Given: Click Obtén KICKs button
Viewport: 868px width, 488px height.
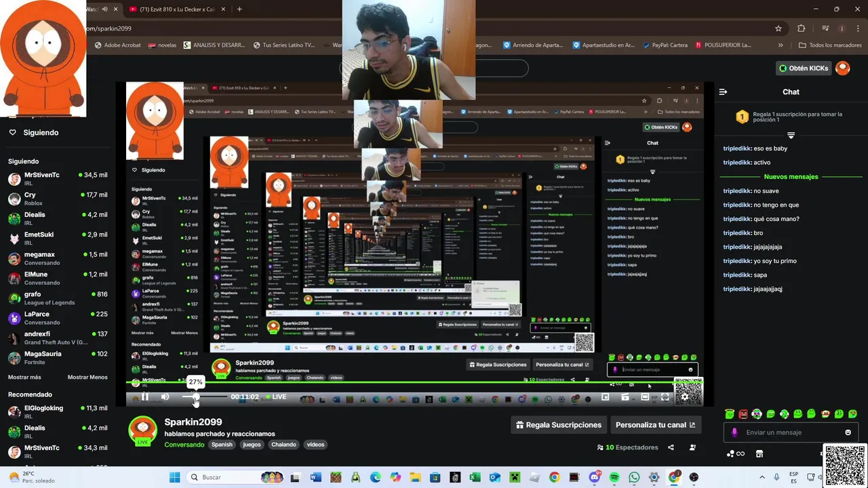Looking at the screenshot, I should 804,68.
